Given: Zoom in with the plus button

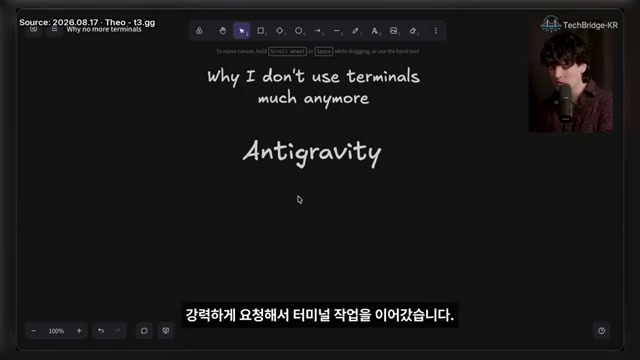Looking at the screenshot, I should 79,331.
